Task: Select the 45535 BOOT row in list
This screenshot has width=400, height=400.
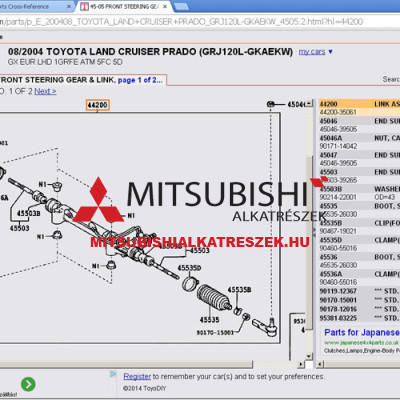Action: (360, 206)
